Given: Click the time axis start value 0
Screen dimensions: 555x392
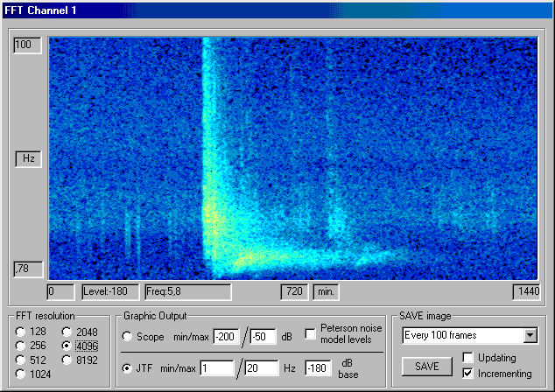Looking at the screenshot, I should coord(60,292).
